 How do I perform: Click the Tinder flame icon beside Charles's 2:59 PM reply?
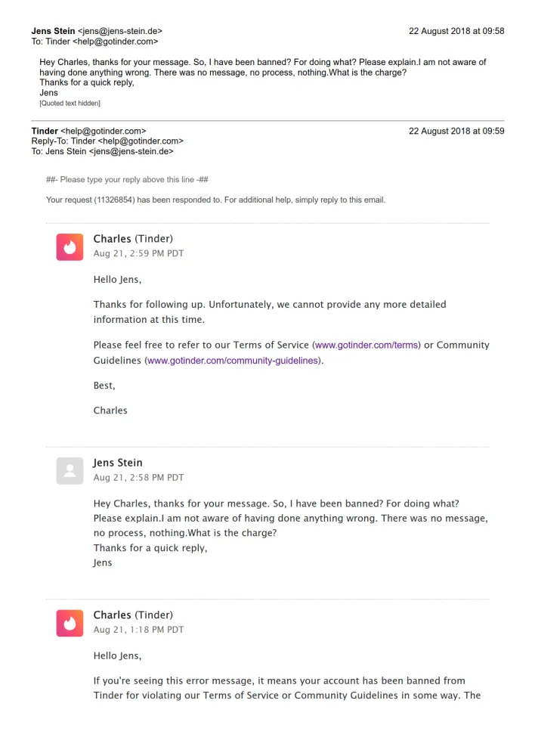click(x=70, y=247)
